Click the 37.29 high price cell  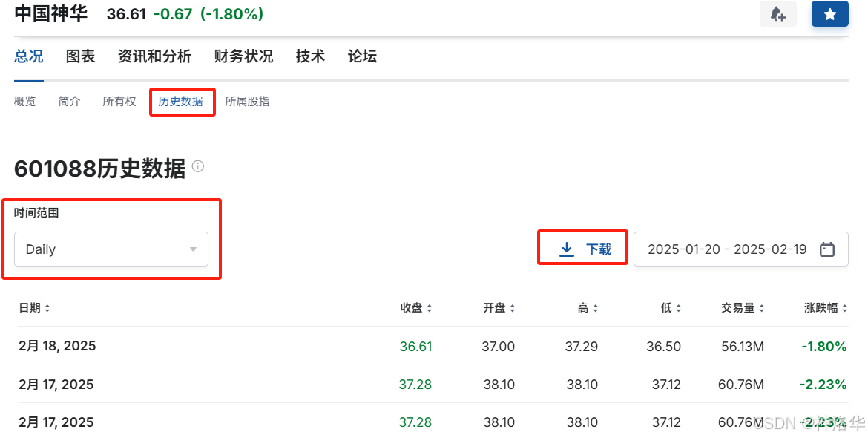(581, 347)
